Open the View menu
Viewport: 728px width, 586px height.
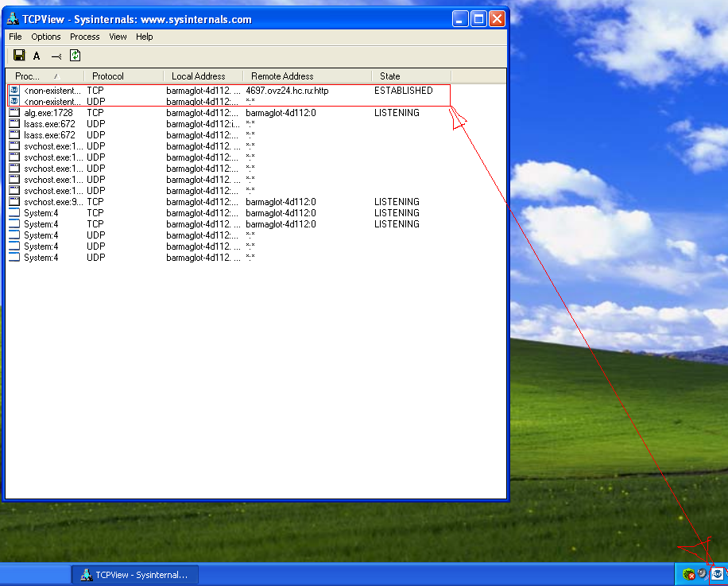(118, 37)
